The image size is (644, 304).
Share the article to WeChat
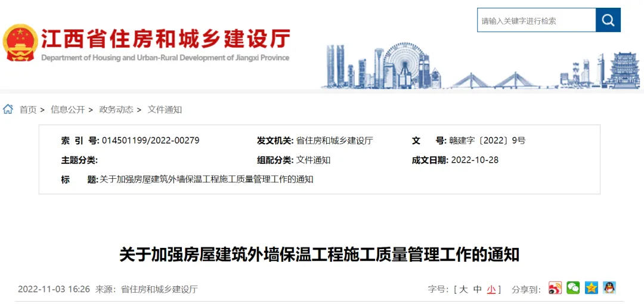[x=573, y=288]
